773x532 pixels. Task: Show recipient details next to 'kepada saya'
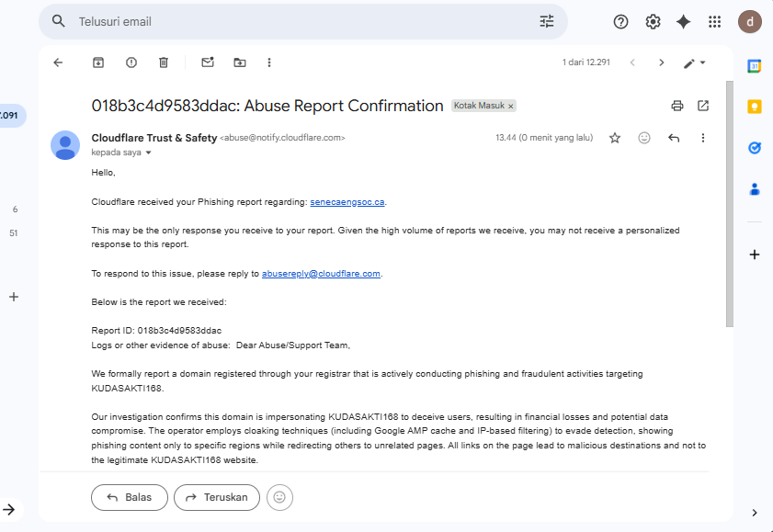pyautogui.click(x=148, y=153)
